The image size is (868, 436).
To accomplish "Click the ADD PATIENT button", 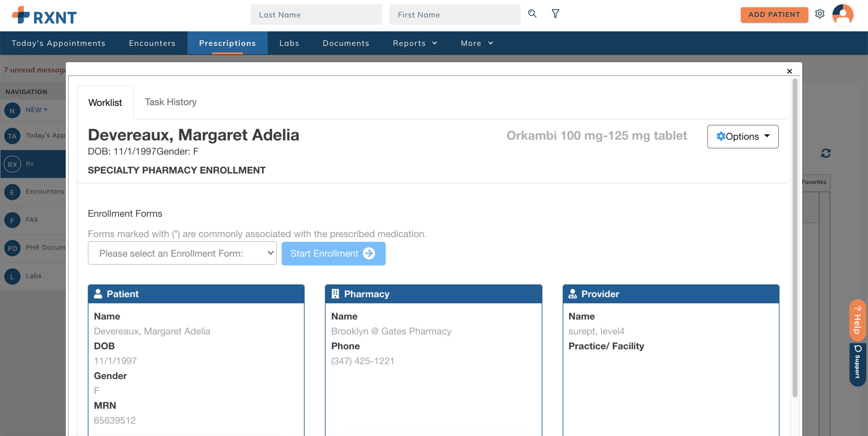I will point(774,14).
